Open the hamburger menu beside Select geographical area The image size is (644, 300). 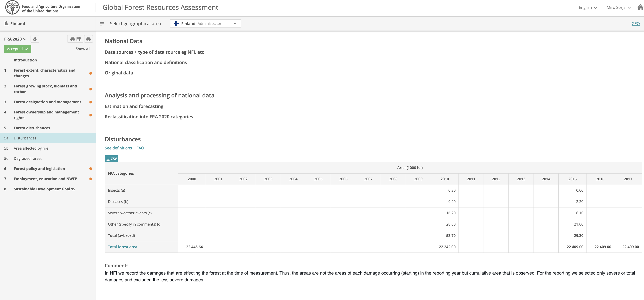(102, 24)
